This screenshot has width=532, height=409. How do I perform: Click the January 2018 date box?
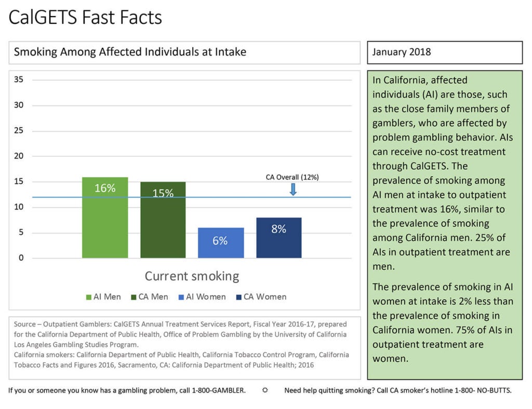point(444,52)
